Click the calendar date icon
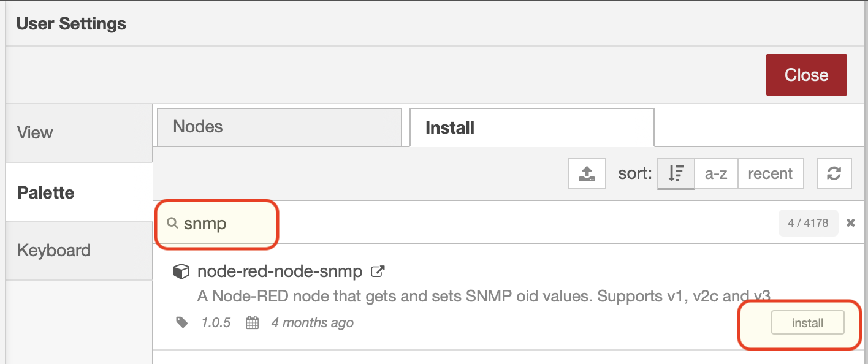The height and width of the screenshot is (364, 868). 253,322
